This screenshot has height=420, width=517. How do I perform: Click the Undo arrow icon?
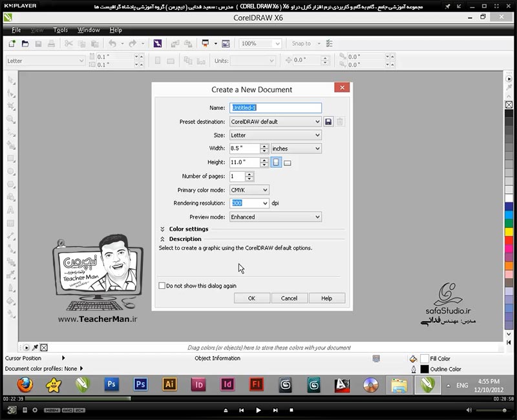(x=112, y=43)
